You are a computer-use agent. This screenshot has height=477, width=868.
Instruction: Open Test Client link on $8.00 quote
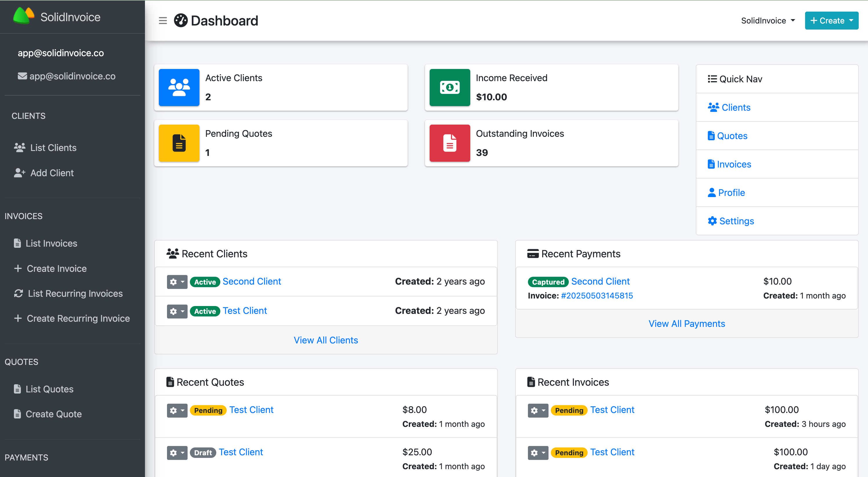251,410
